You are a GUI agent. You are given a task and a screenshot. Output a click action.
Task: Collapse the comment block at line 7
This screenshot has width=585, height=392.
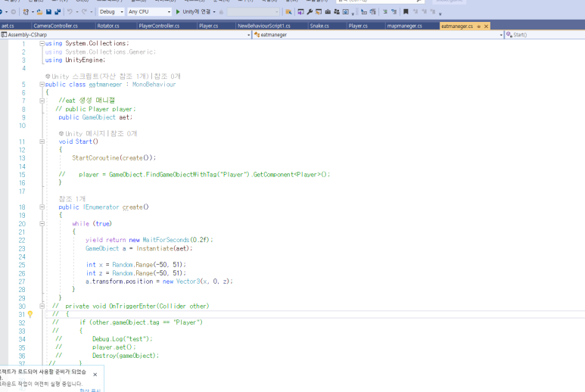click(x=42, y=101)
